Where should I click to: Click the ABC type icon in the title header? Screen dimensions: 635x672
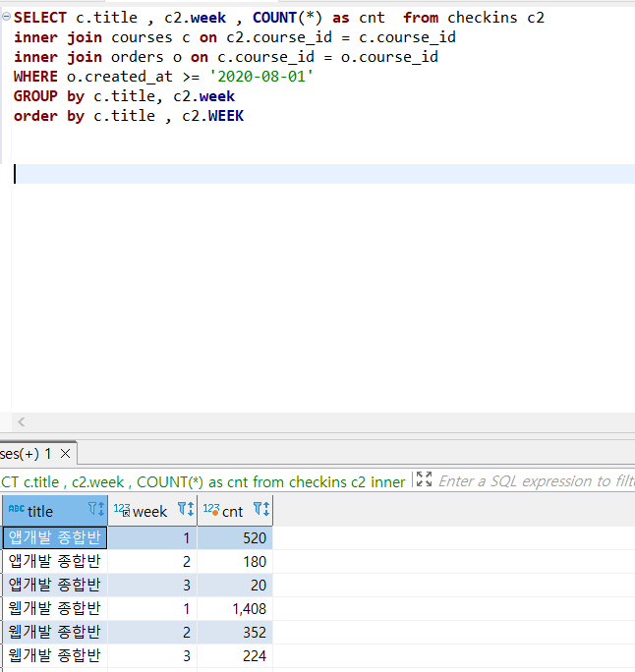(x=17, y=509)
